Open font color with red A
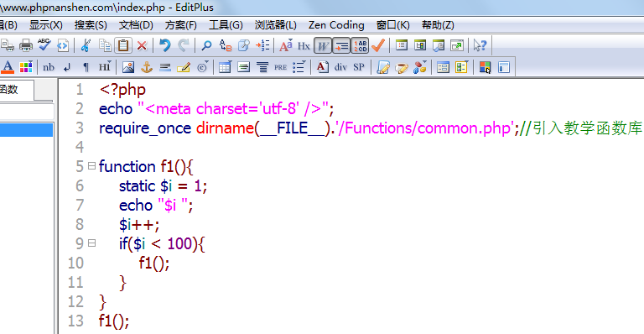The width and height of the screenshot is (644, 334). point(8,67)
